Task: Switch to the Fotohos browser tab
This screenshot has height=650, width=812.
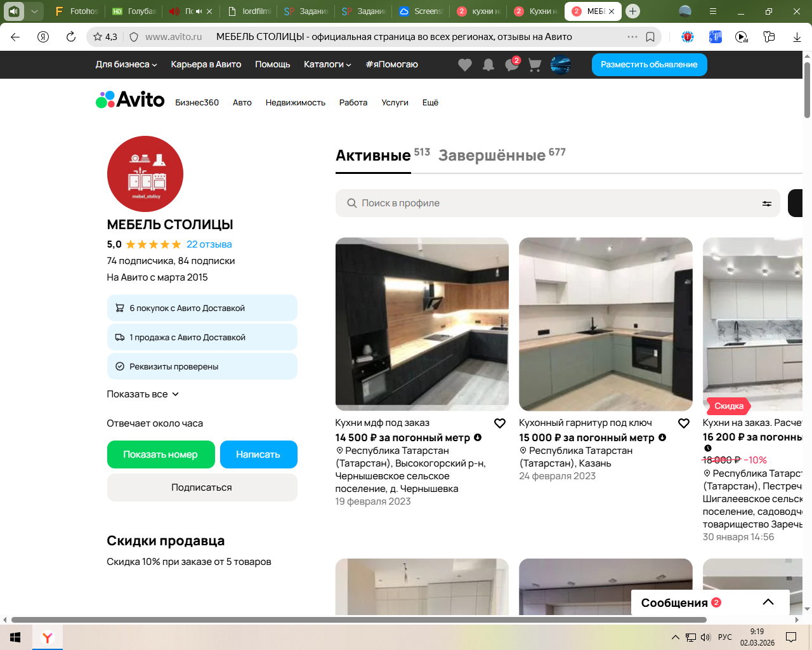Action: point(77,11)
